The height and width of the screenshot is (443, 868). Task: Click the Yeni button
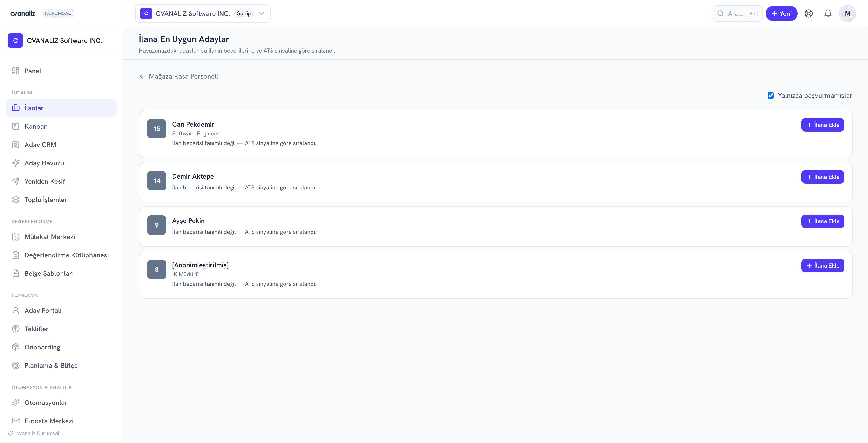click(x=781, y=13)
